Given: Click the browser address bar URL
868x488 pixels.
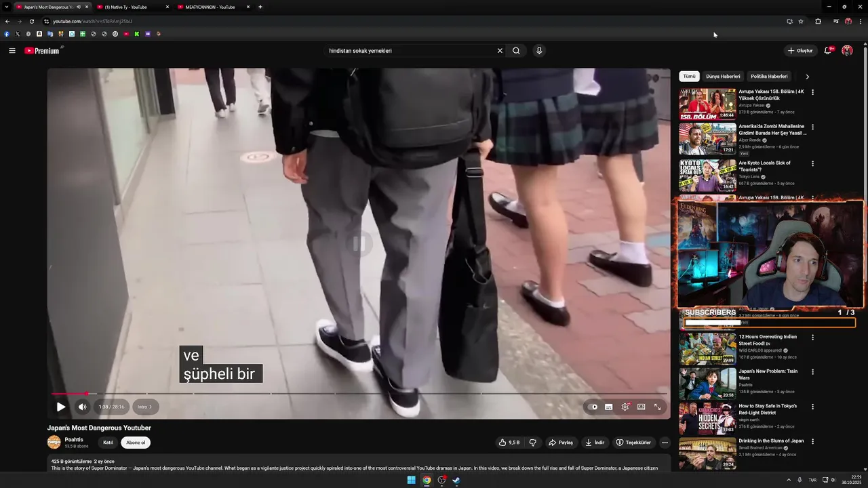Looking at the screenshot, I should coord(92,22).
